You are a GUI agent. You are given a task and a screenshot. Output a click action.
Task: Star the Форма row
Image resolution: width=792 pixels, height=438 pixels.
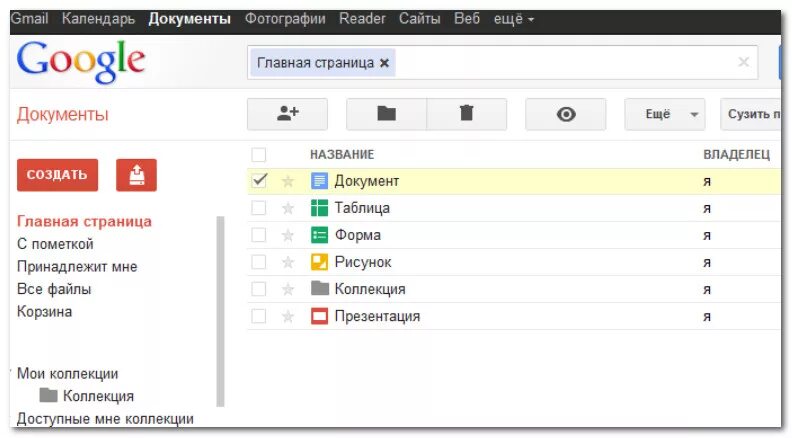click(x=288, y=235)
